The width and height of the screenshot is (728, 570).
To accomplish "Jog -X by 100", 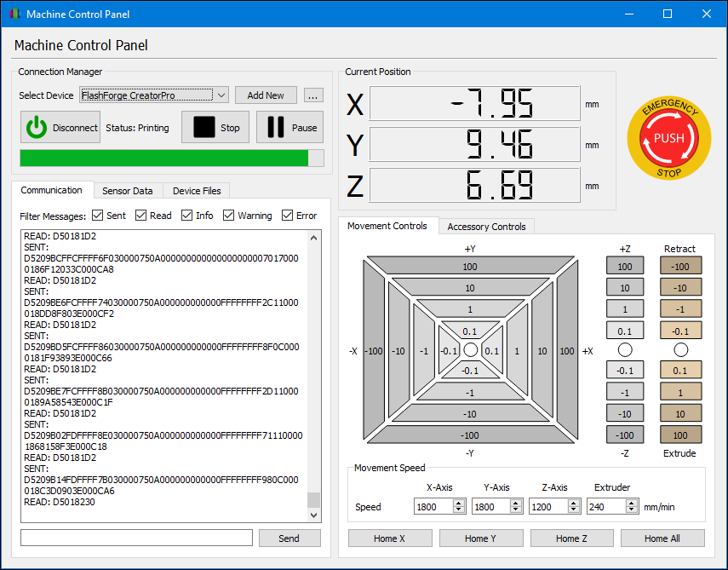I will pos(373,351).
